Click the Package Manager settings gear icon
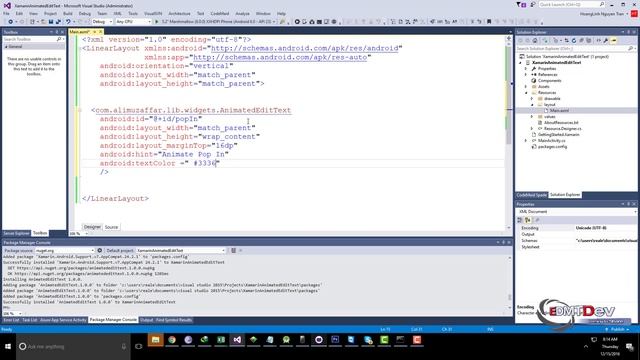 click(100, 251)
